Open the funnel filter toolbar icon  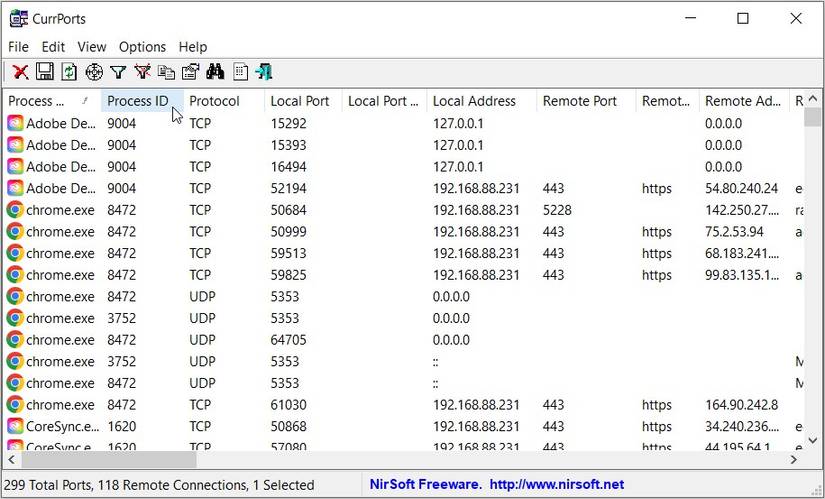(118, 72)
